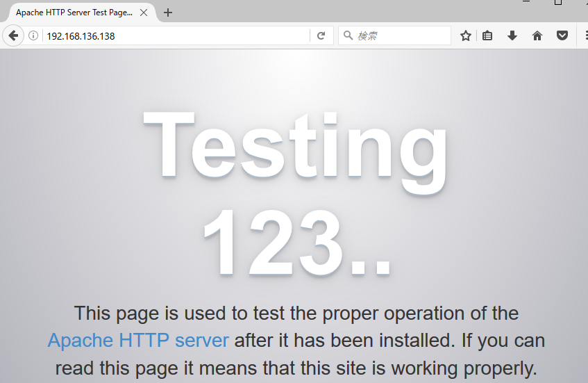Maximize the browser window
This screenshot has height=383, width=588.
557,3
